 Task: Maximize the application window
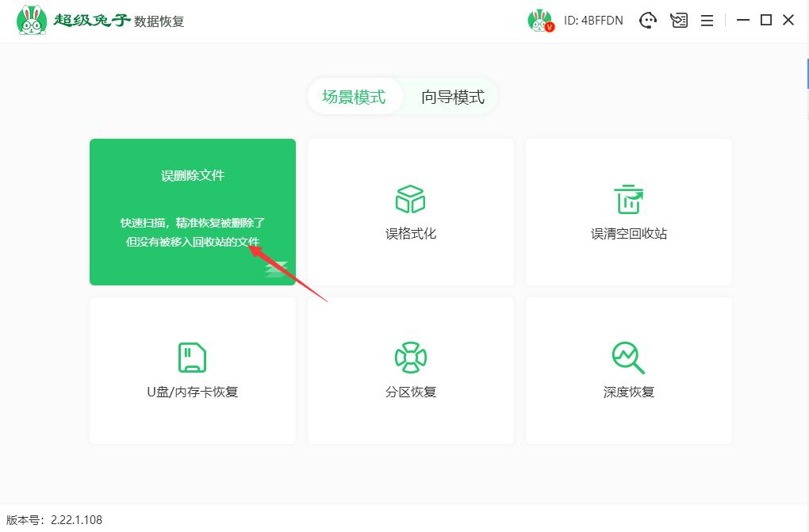[x=766, y=20]
